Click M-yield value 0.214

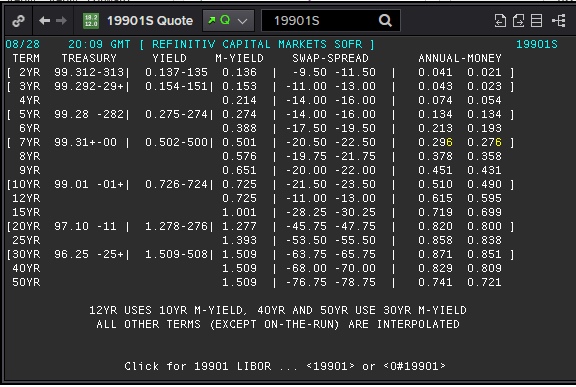click(x=240, y=100)
